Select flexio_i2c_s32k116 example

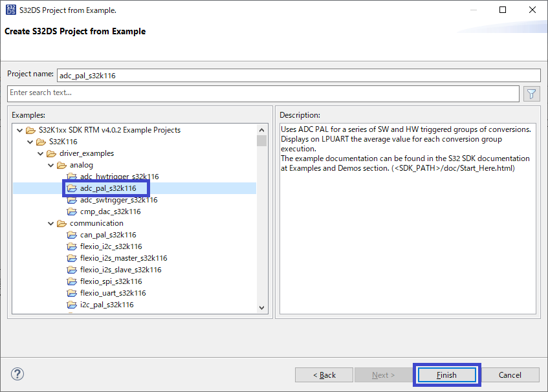coord(111,246)
